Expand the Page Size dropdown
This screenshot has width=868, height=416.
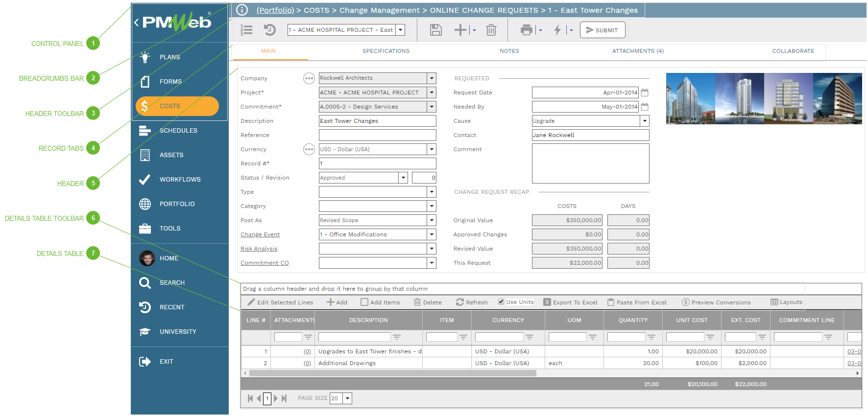tap(347, 398)
